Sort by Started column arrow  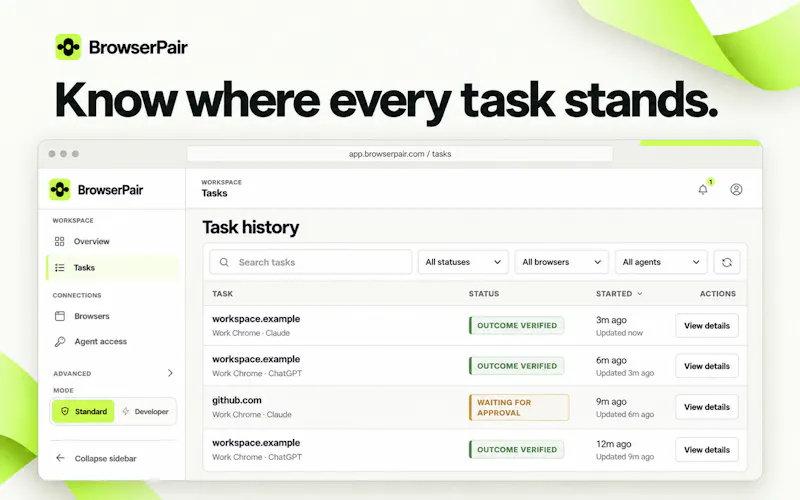click(x=640, y=294)
